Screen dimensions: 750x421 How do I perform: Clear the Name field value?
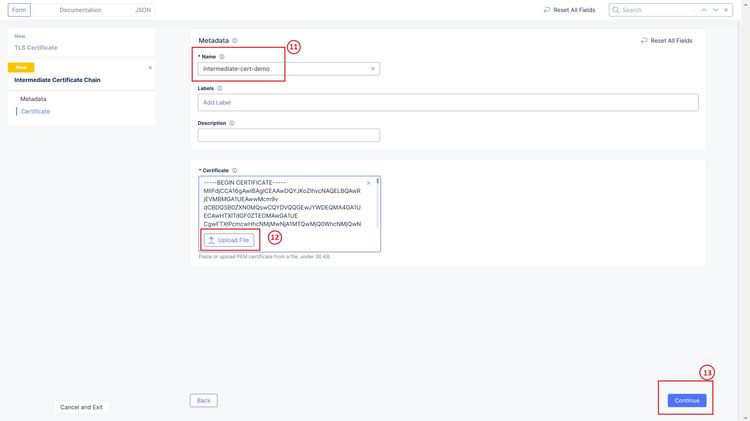pyautogui.click(x=373, y=69)
